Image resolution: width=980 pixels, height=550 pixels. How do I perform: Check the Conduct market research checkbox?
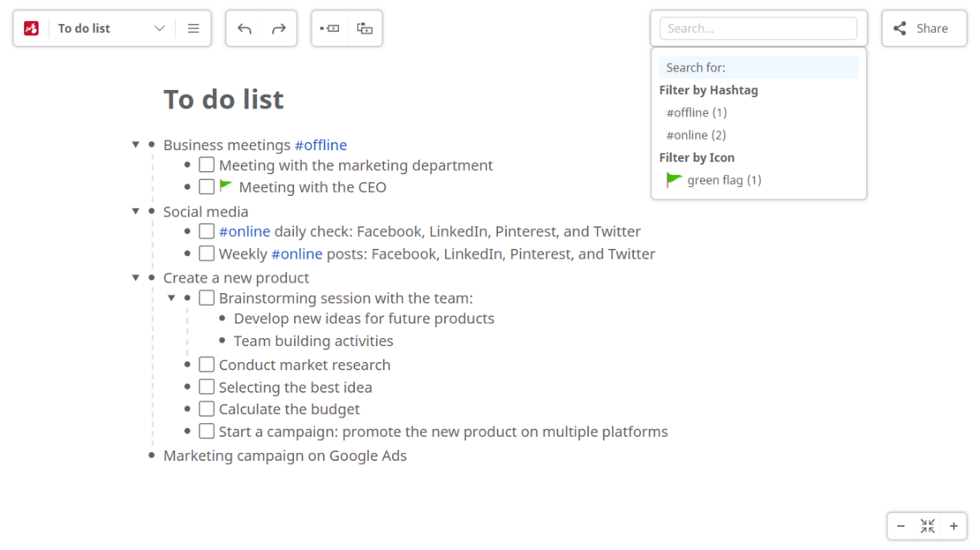[206, 364]
